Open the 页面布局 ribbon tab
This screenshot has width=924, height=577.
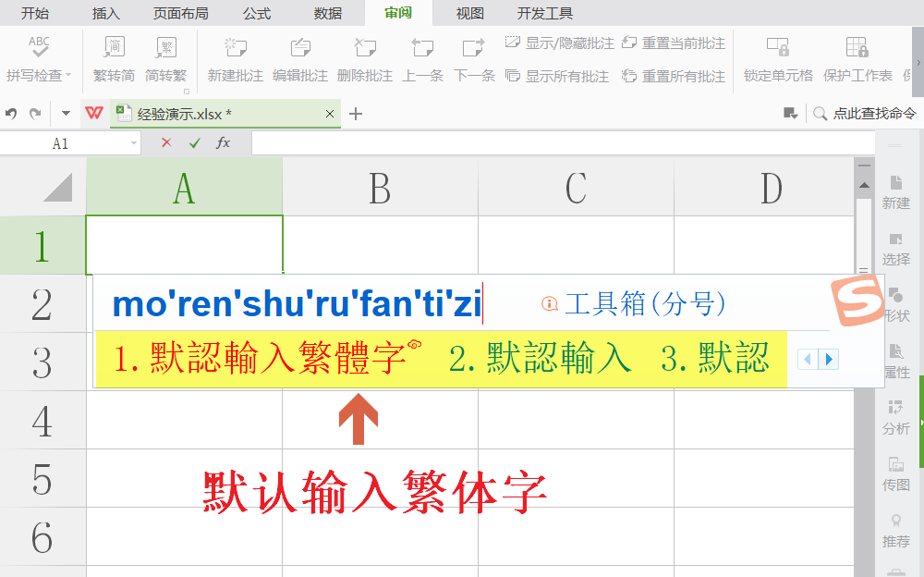click(x=181, y=13)
